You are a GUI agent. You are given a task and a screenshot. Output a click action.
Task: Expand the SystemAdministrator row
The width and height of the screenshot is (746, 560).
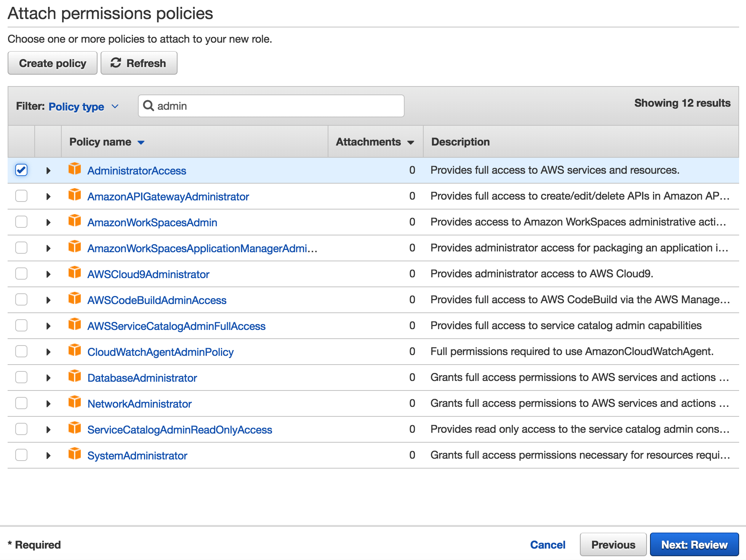coord(48,456)
